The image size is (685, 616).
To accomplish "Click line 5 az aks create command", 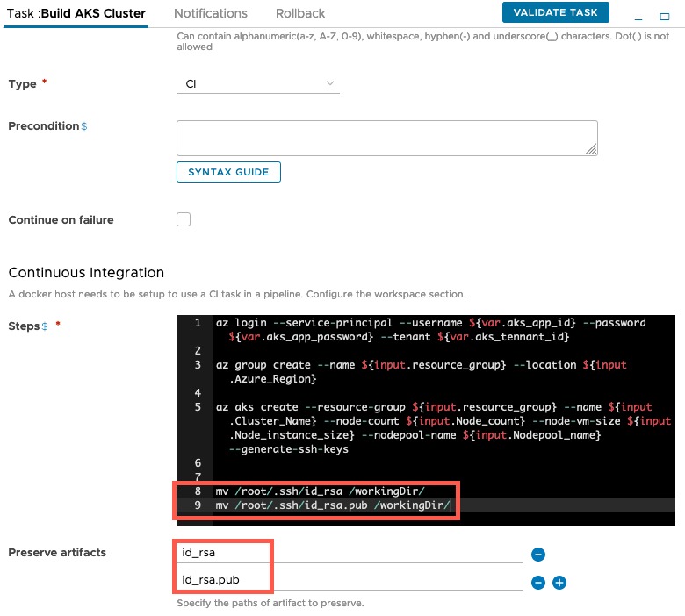I will [443, 428].
